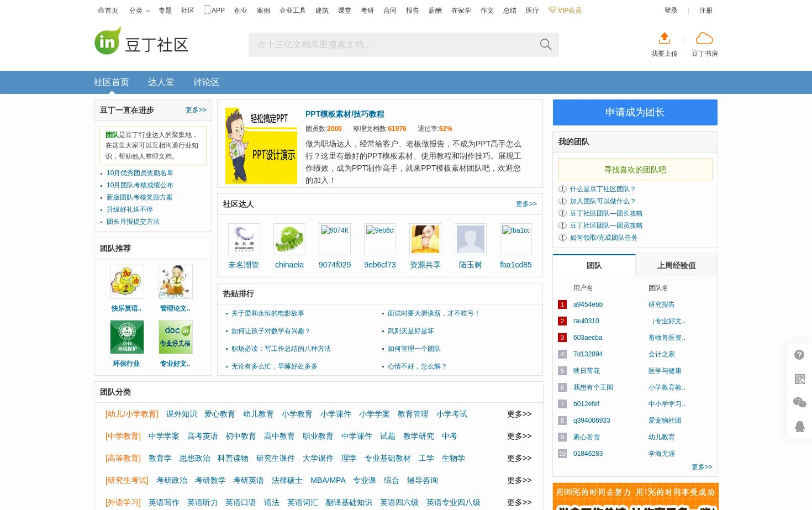Select the 团队 ranking tab
The image size is (812, 510).
coord(594,265)
